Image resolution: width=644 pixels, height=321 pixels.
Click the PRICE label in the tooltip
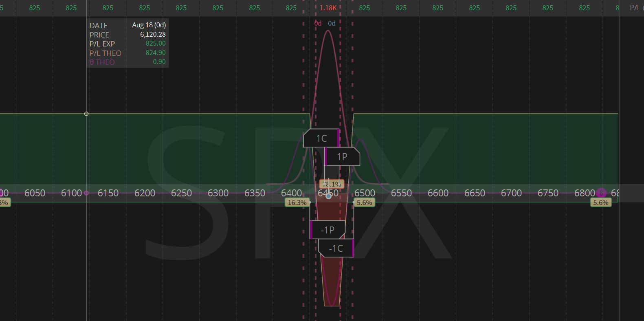coord(99,35)
